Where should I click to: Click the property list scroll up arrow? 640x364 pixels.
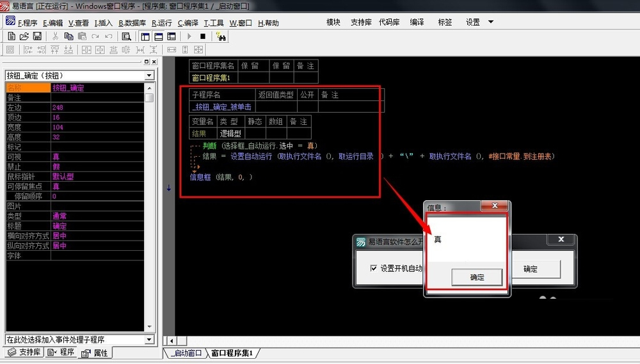click(149, 88)
